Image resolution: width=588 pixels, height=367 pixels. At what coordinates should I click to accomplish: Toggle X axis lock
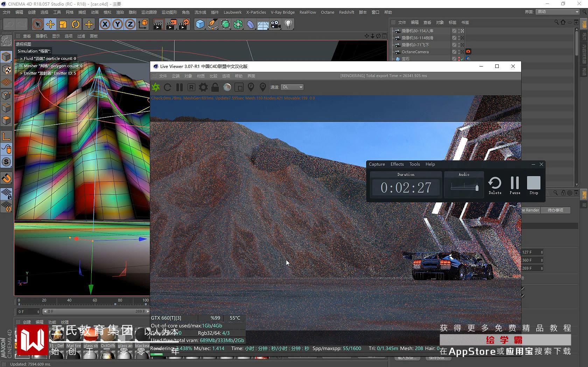tap(105, 24)
